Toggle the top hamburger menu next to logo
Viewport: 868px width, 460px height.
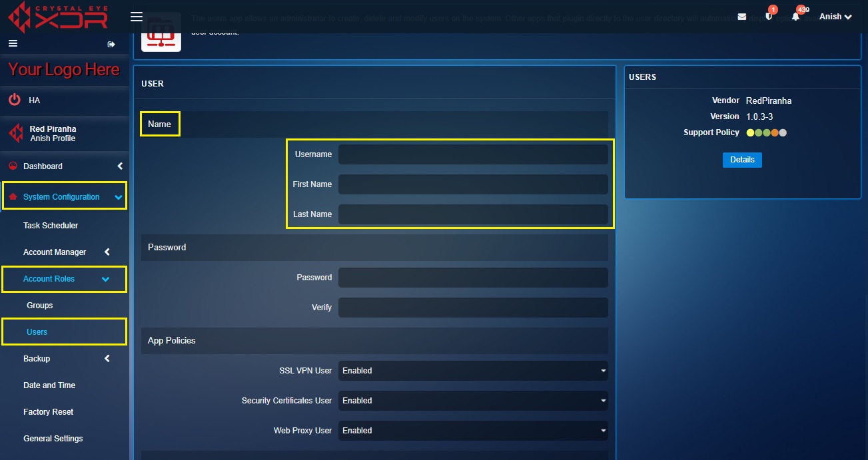[137, 16]
